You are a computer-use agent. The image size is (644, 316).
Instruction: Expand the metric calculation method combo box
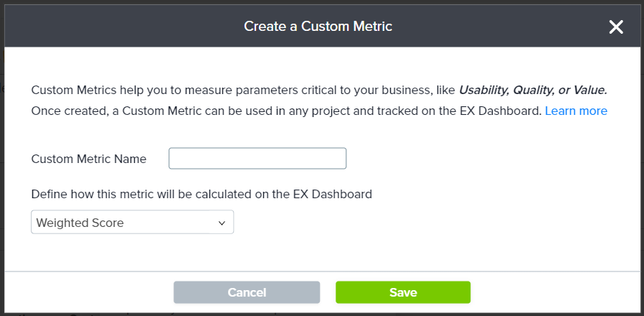133,223
